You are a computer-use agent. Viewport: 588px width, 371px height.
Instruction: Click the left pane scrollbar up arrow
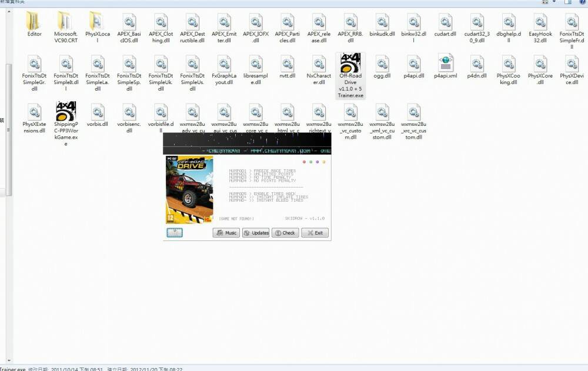click(9, 12)
